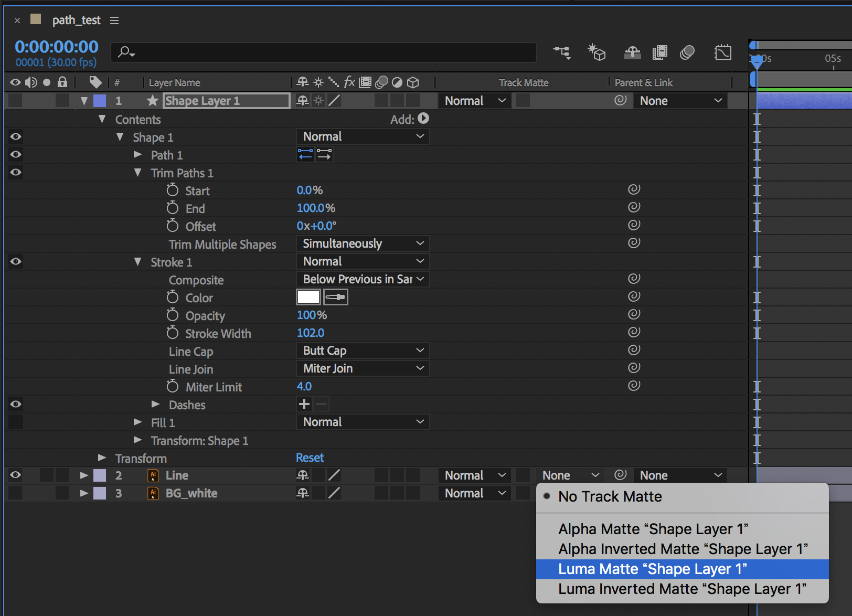Click the pick whip for Start property
The height and width of the screenshot is (616, 852).
click(634, 189)
